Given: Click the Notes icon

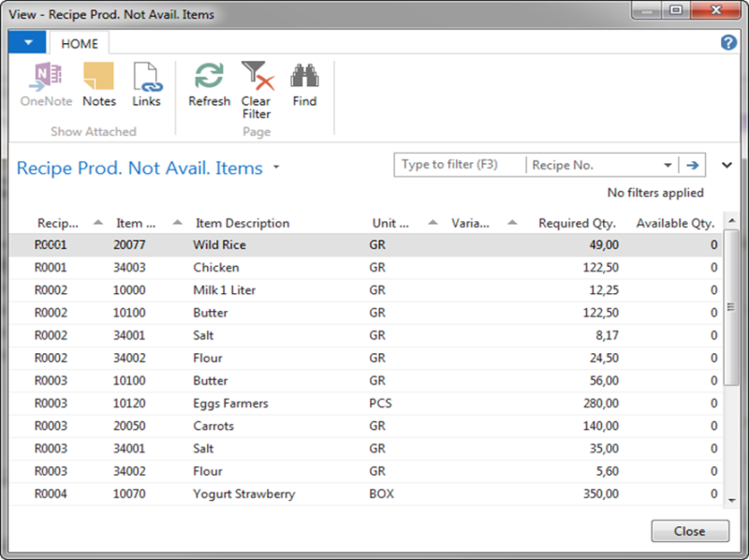Looking at the screenshot, I should click(98, 82).
